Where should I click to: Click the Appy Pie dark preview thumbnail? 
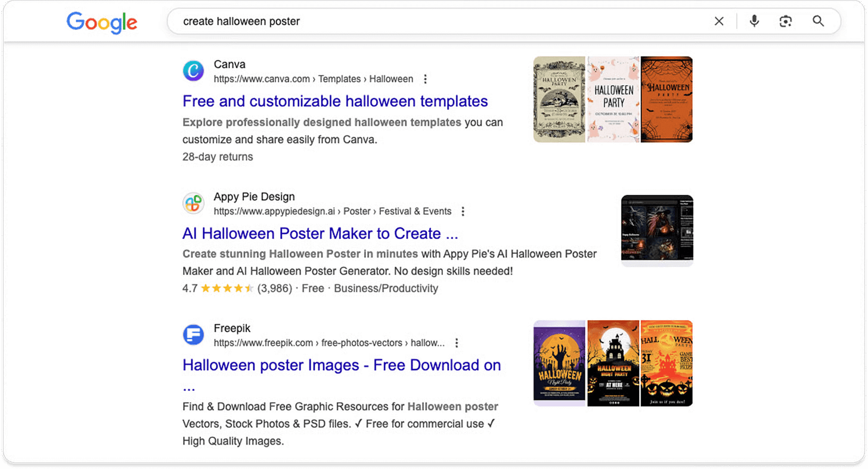click(656, 229)
